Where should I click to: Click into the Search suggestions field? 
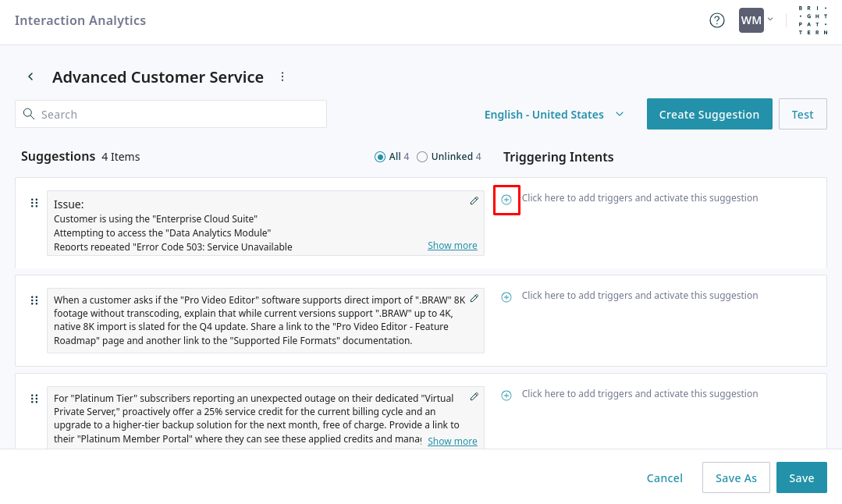(x=179, y=115)
